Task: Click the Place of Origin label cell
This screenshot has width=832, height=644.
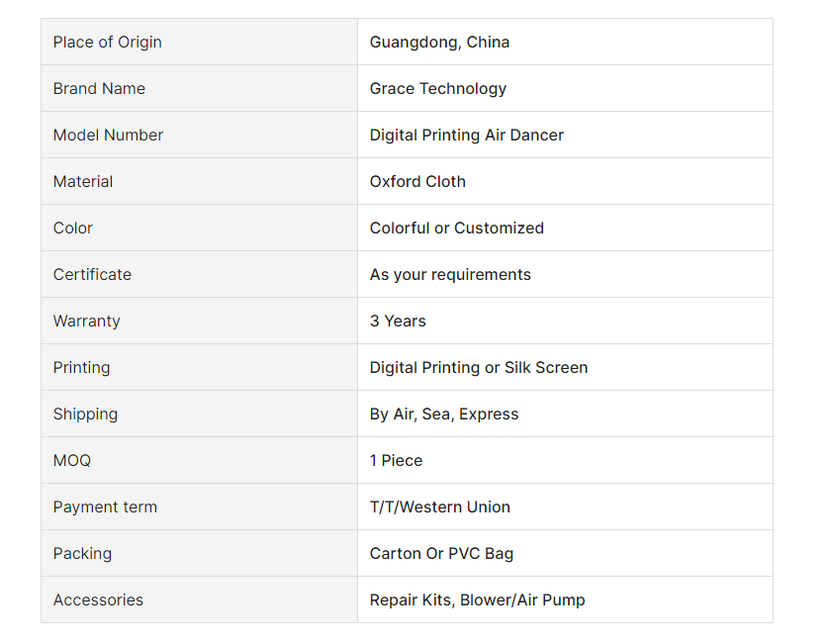Action: (200, 42)
